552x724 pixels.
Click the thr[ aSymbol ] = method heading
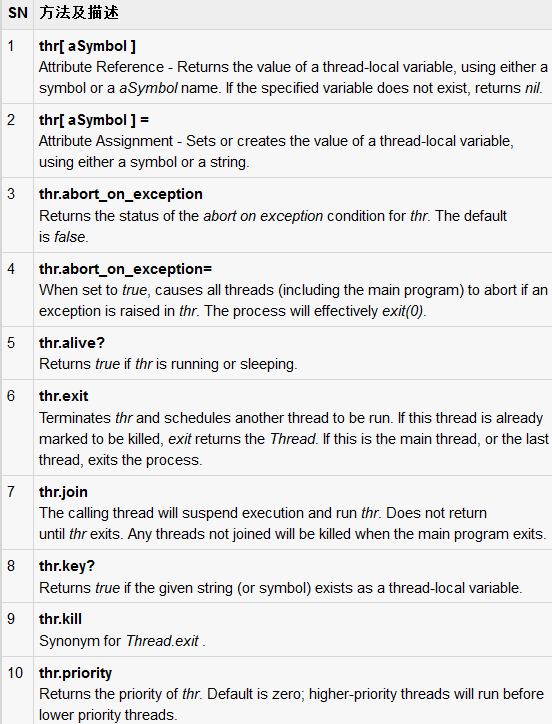tap(94, 120)
